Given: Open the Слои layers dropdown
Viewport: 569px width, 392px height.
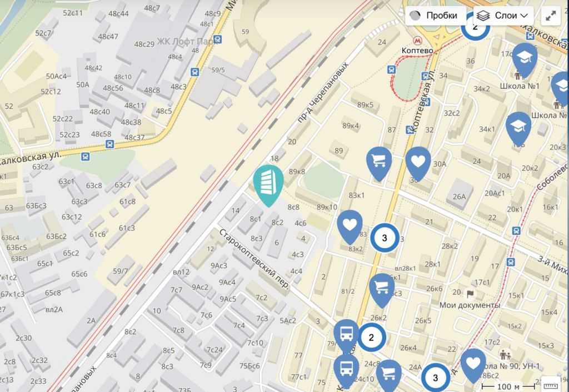Looking at the screenshot, I should pos(503,16).
